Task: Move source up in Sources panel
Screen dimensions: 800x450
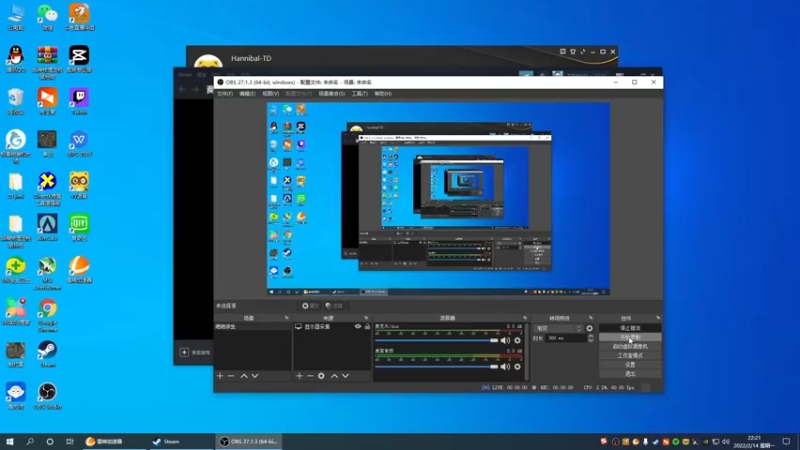Action: tap(334, 376)
